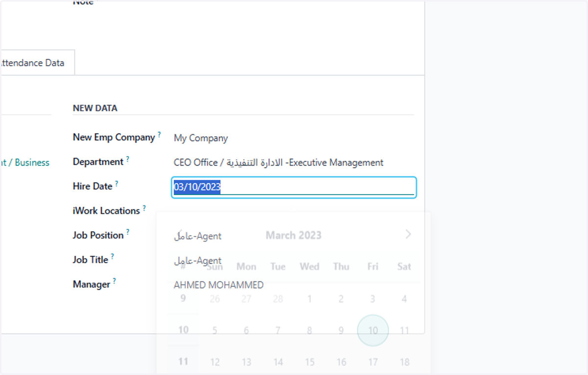Image resolution: width=588 pixels, height=375 pixels.
Task: Select March 8 in the calendar
Action: (x=310, y=330)
